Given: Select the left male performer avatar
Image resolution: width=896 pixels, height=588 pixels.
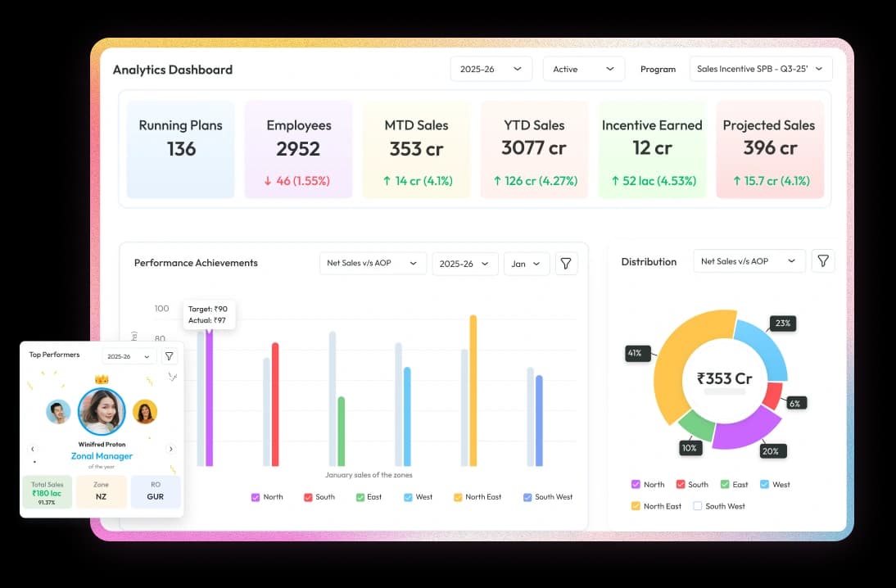Looking at the screenshot, I should [58, 411].
